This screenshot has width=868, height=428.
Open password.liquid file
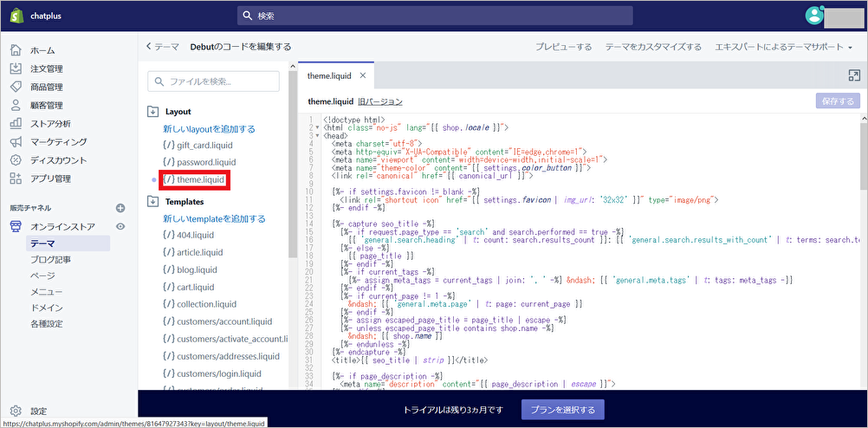[x=199, y=163]
